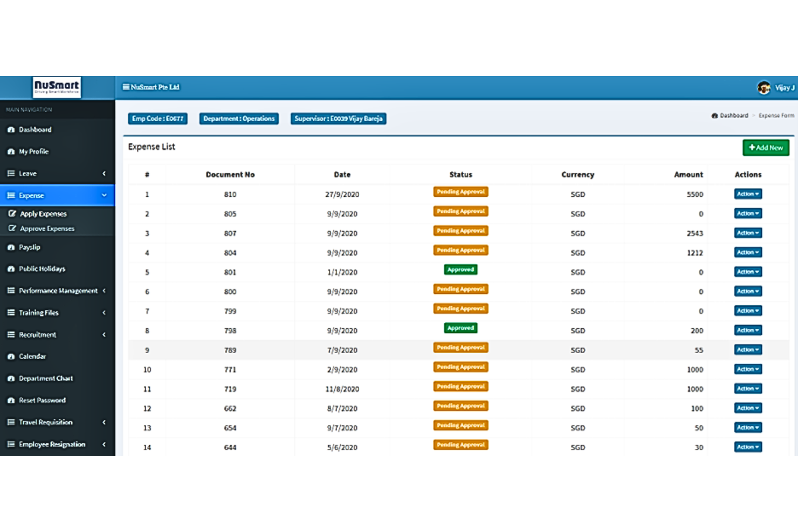Click the Reset Password sidebar icon
This screenshot has width=798, height=532.
pyautogui.click(x=11, y=400)
